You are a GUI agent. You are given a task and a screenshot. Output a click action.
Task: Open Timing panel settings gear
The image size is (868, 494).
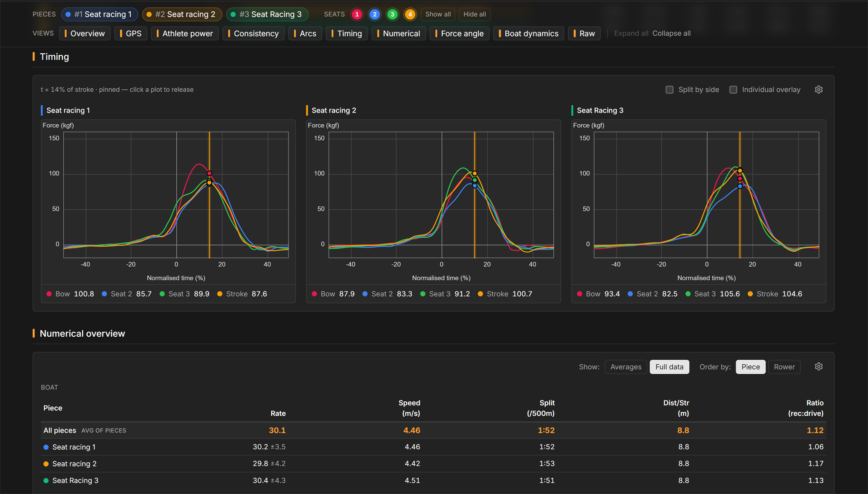coord(819,89)
